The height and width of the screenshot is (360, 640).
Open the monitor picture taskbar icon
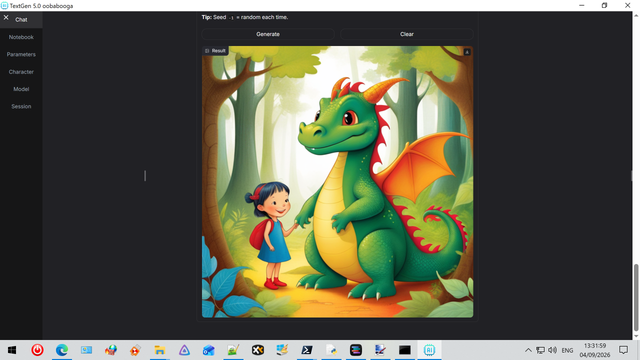point(86,350)
